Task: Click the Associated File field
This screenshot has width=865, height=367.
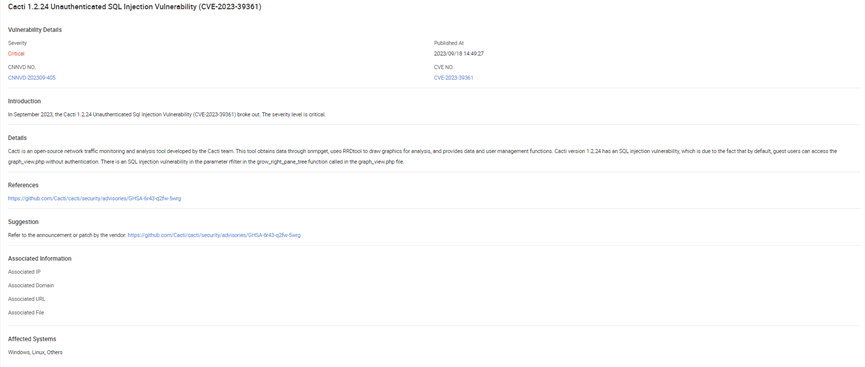Action: click(x=25, y=313)
